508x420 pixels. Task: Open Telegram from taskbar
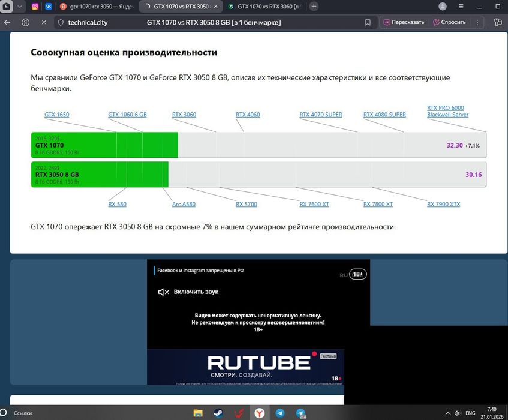[x=280, y=413]
